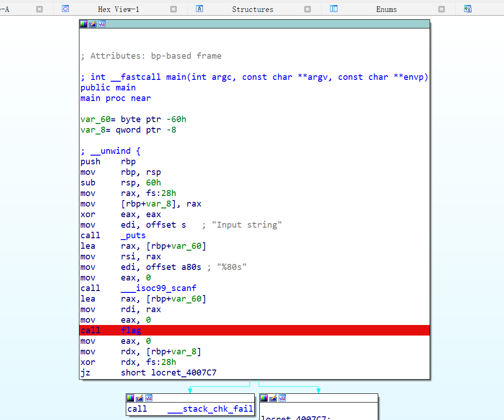Click locret_4007C7 in the jz instruction

pyautogui.click(x=184, y=373)
